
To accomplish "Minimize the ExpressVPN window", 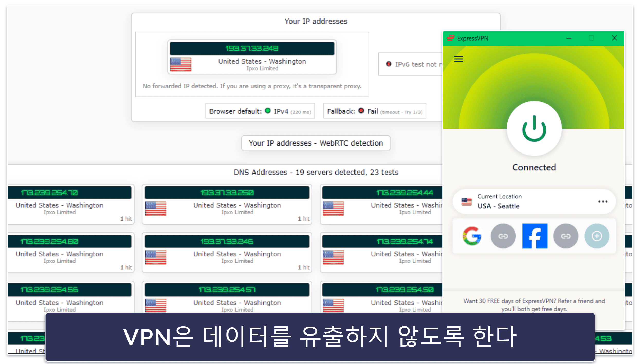I will coord(569,38).
